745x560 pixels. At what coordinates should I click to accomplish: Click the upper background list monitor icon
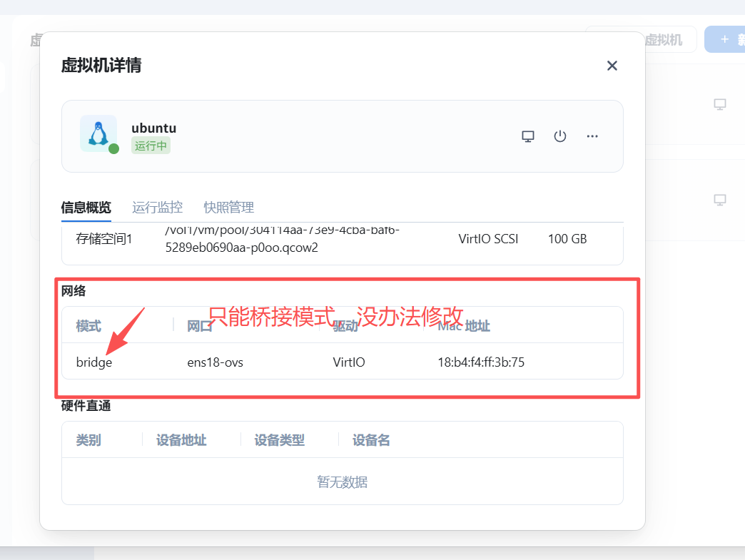(x=720, y=105)
